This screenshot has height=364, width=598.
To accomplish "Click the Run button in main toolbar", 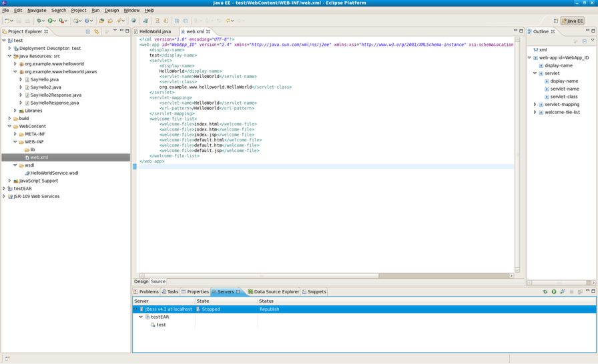I will (x=51, y=21).
